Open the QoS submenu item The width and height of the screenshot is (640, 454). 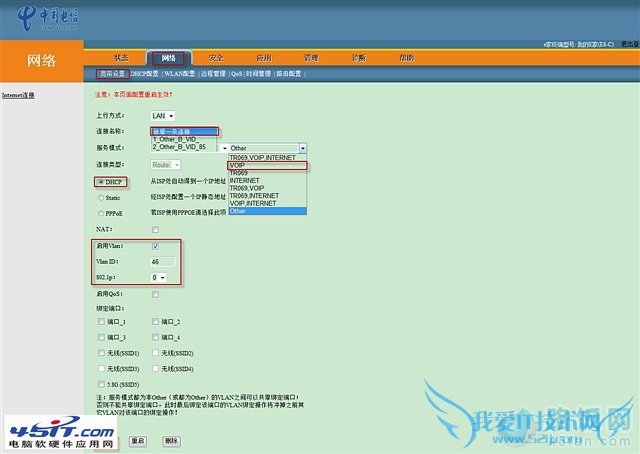point(236,74)
